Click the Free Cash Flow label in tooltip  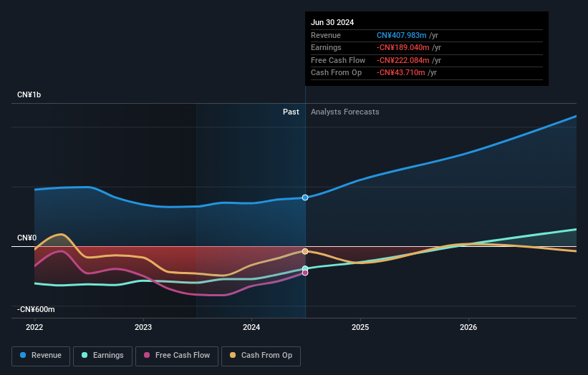[338, 60]
